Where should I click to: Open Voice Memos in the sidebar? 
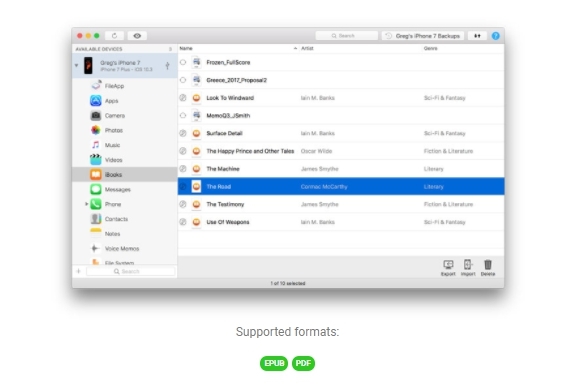[x=124, y=249]
